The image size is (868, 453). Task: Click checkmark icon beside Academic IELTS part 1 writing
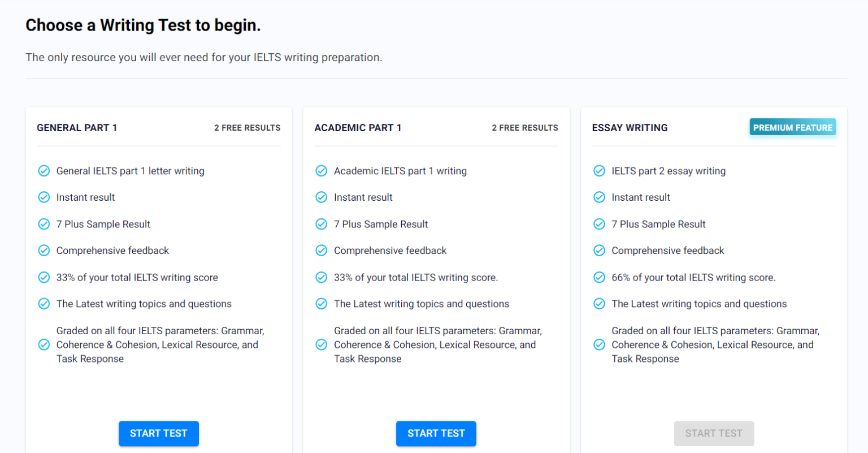[321, 171]
